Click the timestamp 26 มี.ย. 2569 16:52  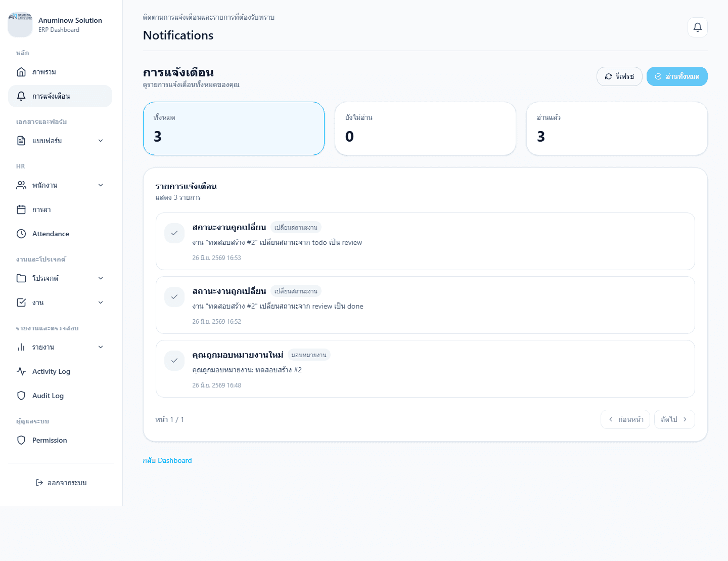(x=216, y=322)
